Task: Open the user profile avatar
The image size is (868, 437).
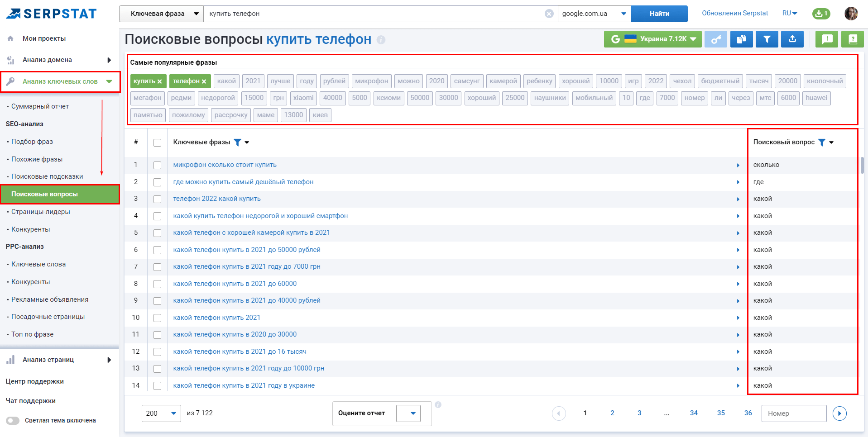Action: (851, 14)
